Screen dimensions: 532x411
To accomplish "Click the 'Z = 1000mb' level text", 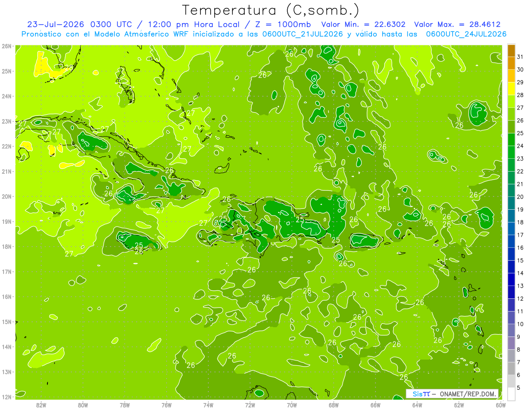I will pyautogui.click(x=282, y=24).
